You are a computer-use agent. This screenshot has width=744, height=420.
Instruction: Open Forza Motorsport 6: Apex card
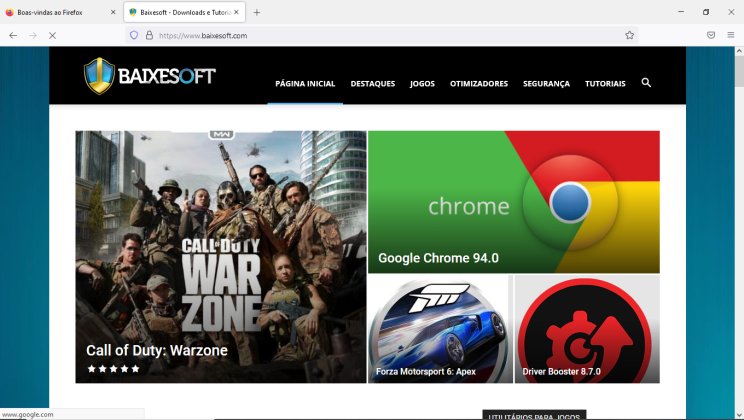click(440, 329)
